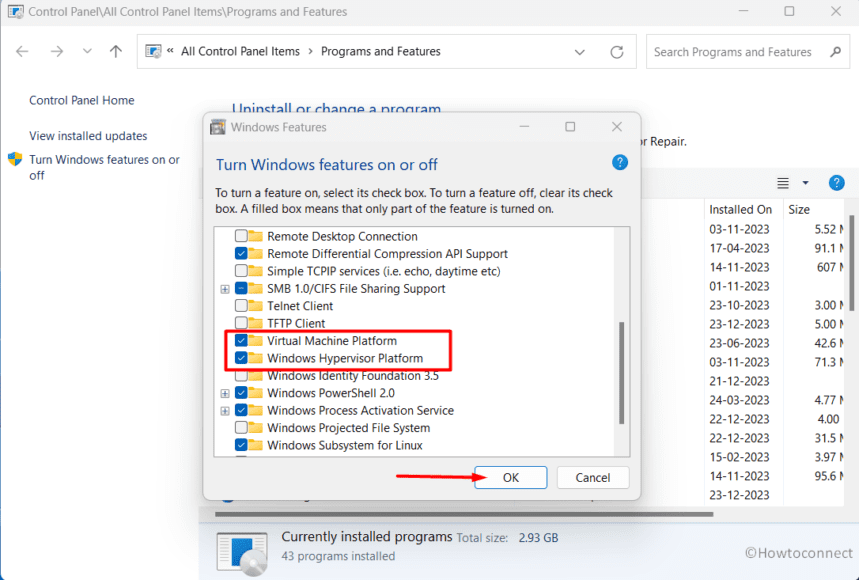Image resolution: width=859 pixels, height=580 pixels.
Task: Click the 17-04-2023 installed date
Action: 740,249
